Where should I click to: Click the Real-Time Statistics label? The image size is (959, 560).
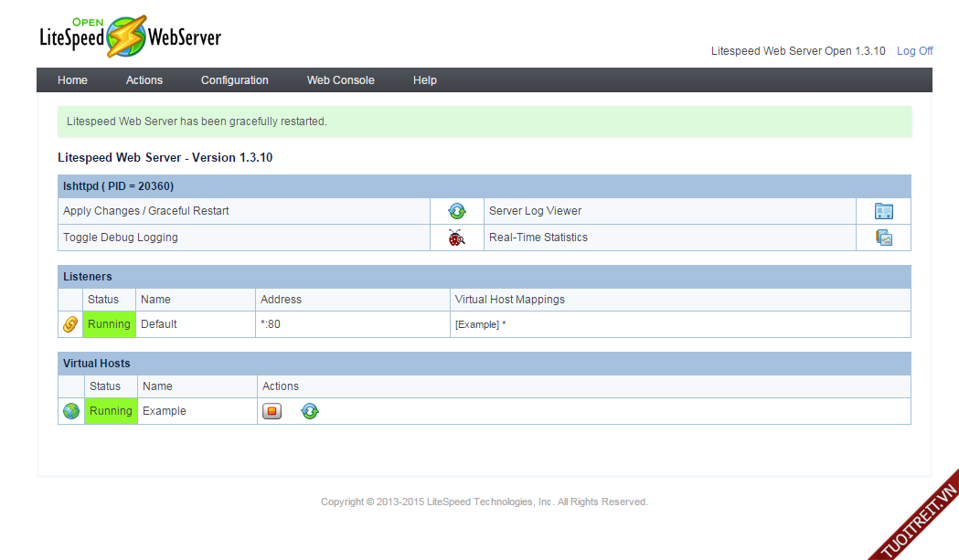(x=538, y=238)
